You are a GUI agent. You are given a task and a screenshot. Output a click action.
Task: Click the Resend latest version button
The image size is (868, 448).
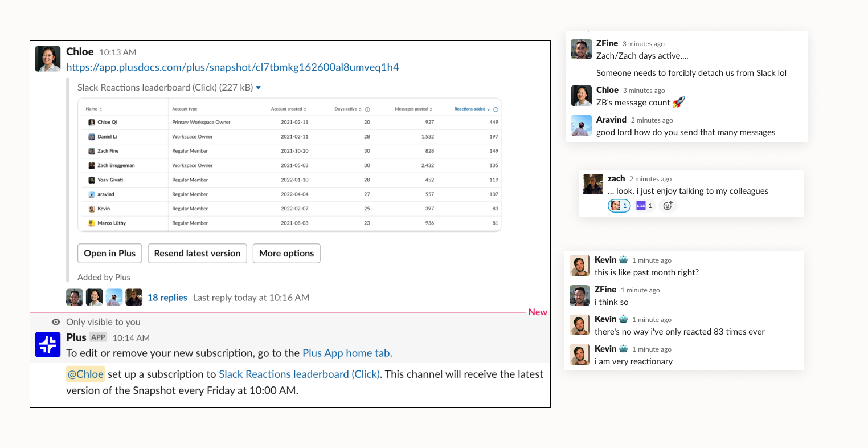pyautogui.click(x=197, y=254)
